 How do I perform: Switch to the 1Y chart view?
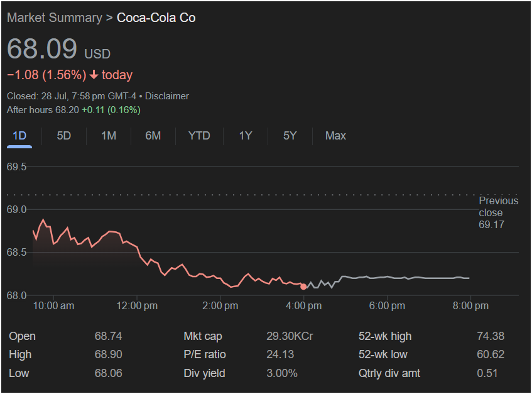point(246,136)
